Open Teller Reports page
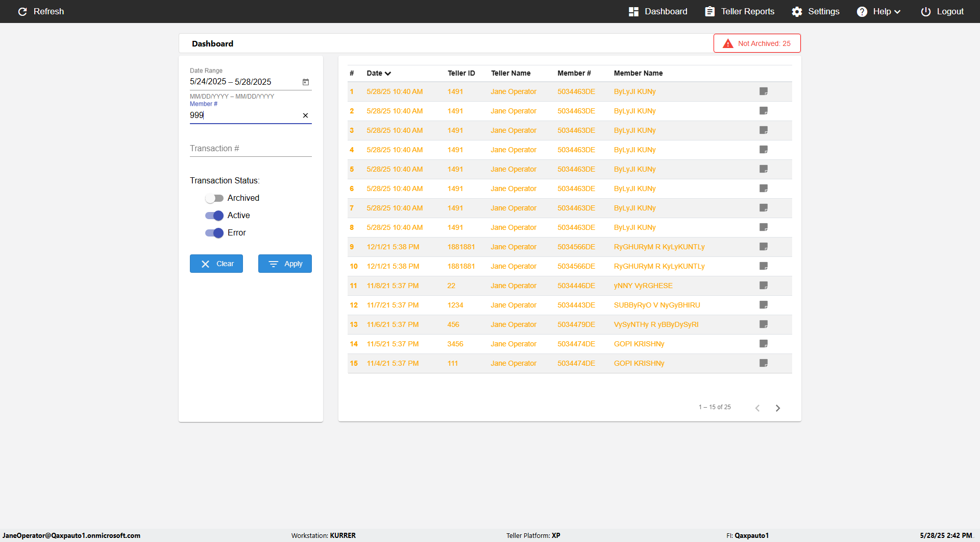The width and height of the screenshot is (980, 542). [740, 11]
